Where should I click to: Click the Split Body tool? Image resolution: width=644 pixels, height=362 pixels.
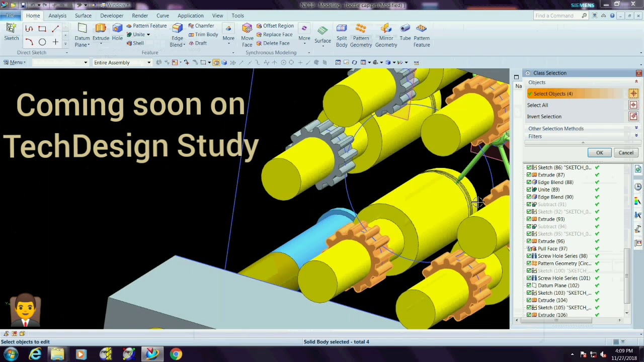coord(342,35)
